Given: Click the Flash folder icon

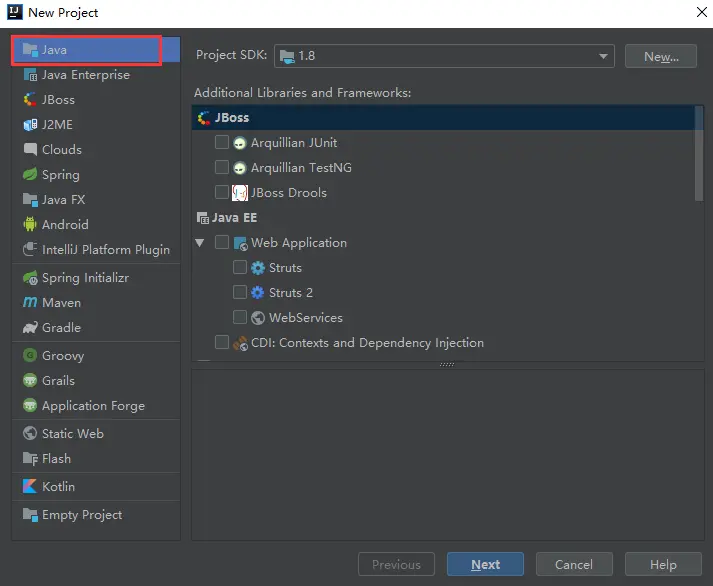Looking at the screenshot, I should click(x=30, y=458).
